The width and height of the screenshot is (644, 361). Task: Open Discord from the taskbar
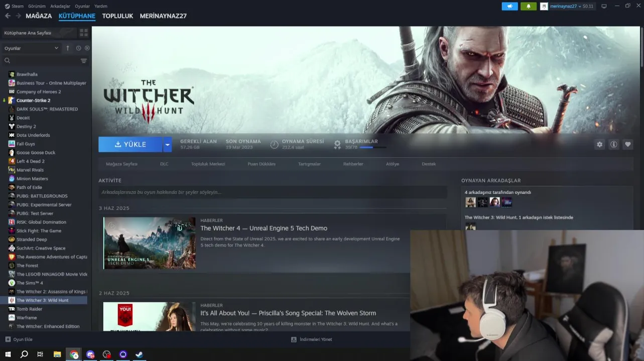[x=90, y=354]
